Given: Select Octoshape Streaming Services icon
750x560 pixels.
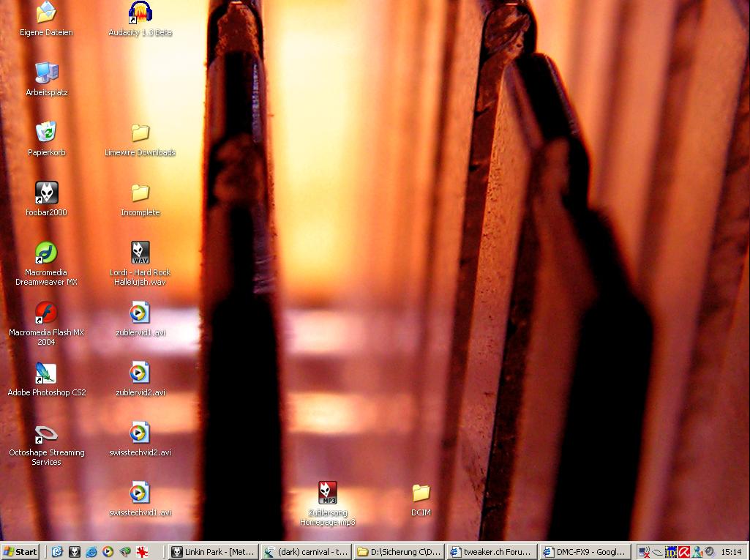Looking at the screenshot, I should [x=47, y=433].
